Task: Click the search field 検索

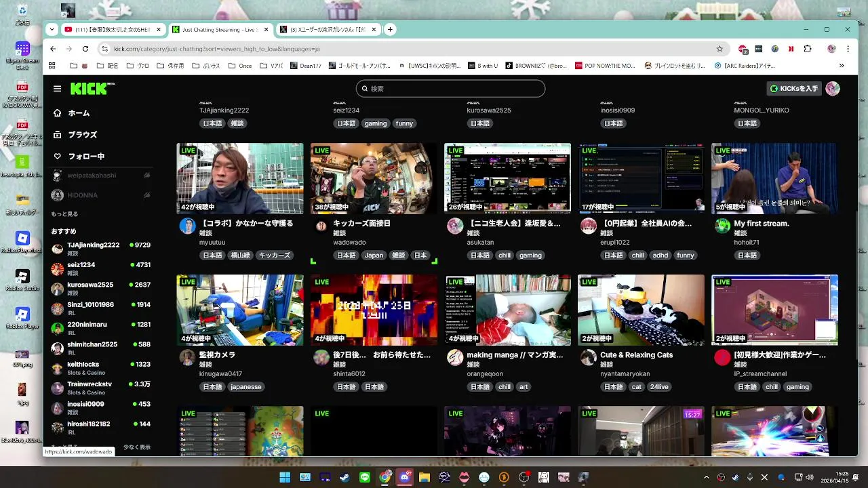Action: (x=450, y=89)
